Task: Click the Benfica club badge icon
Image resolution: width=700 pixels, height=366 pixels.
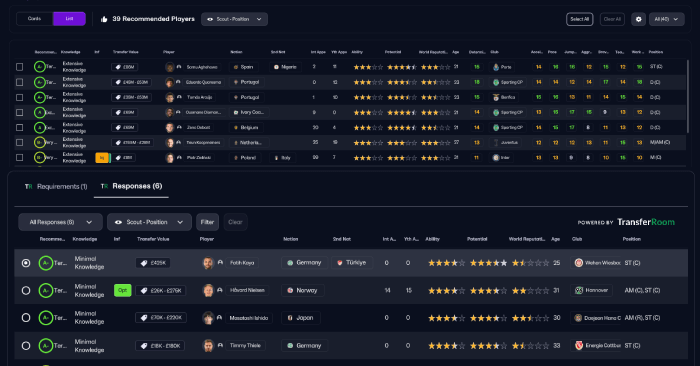Action: [496, 97]
